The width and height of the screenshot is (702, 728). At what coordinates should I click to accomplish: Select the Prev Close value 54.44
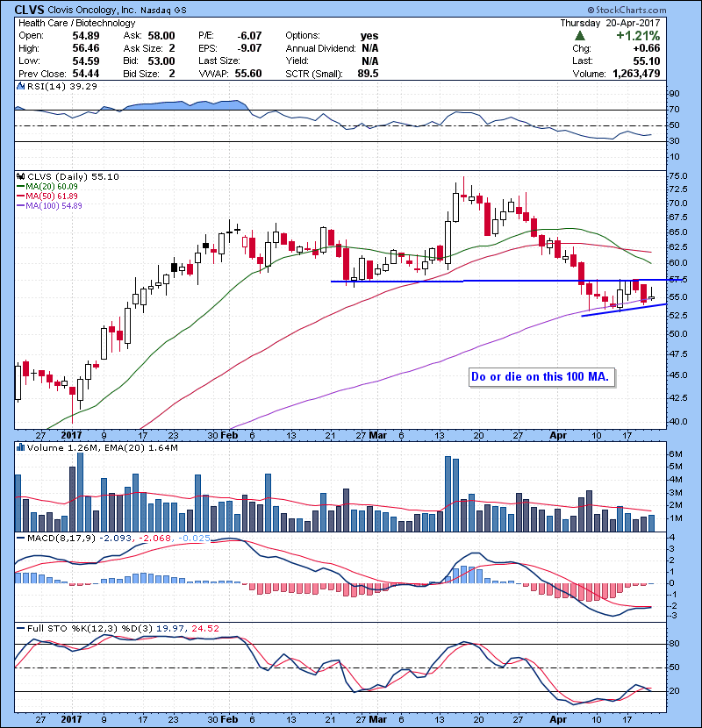[x=86, y=74]
